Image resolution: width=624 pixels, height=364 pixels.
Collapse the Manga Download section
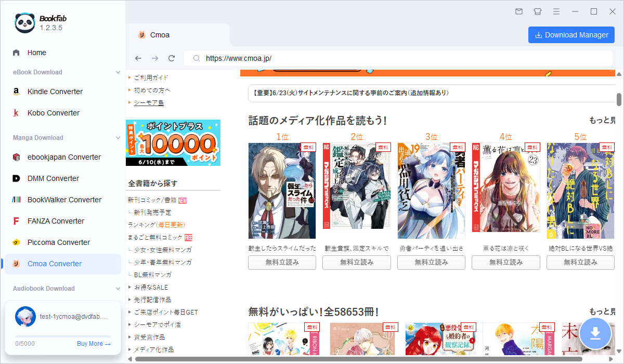click(117, 138)
